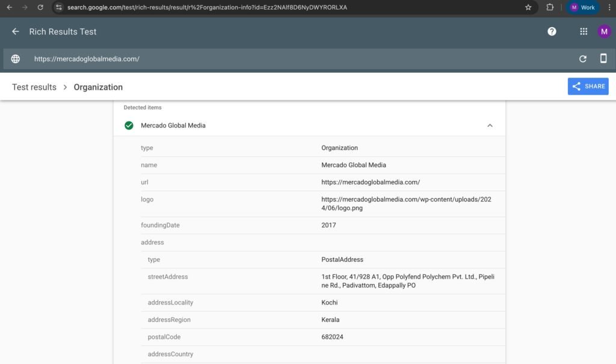Viewport: 616px width, 364px height.
Task: Go back using Rich Results Test arrow
Action: [x=15, y=31]
